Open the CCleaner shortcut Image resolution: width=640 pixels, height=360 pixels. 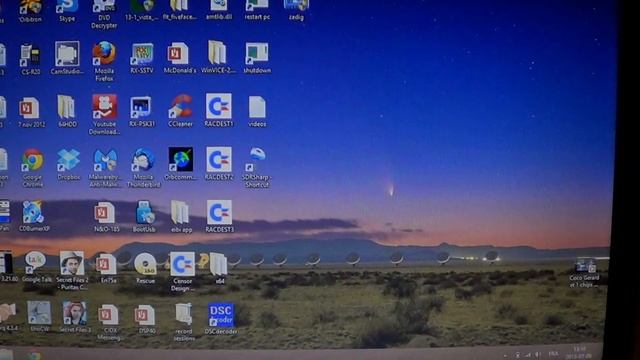[x=180, y=111]
